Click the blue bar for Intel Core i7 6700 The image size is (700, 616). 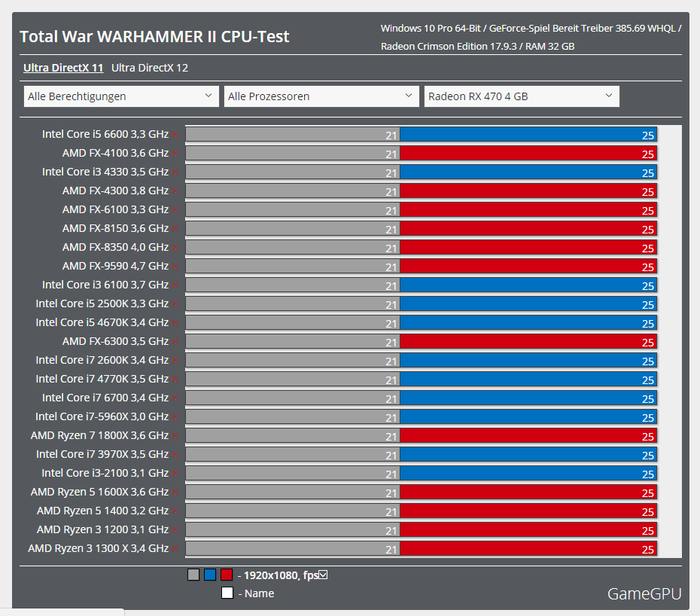point(528,398)
